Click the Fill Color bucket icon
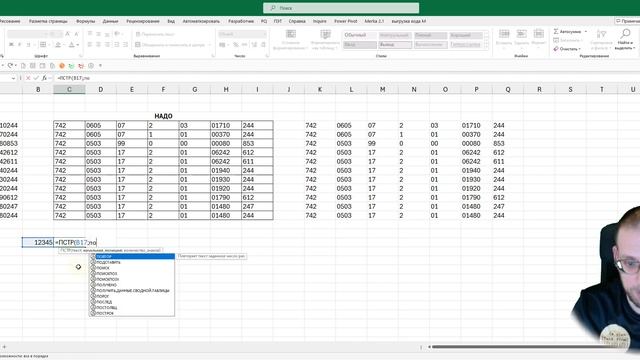Viewport: 640px width, 360px height. (58, 44)
